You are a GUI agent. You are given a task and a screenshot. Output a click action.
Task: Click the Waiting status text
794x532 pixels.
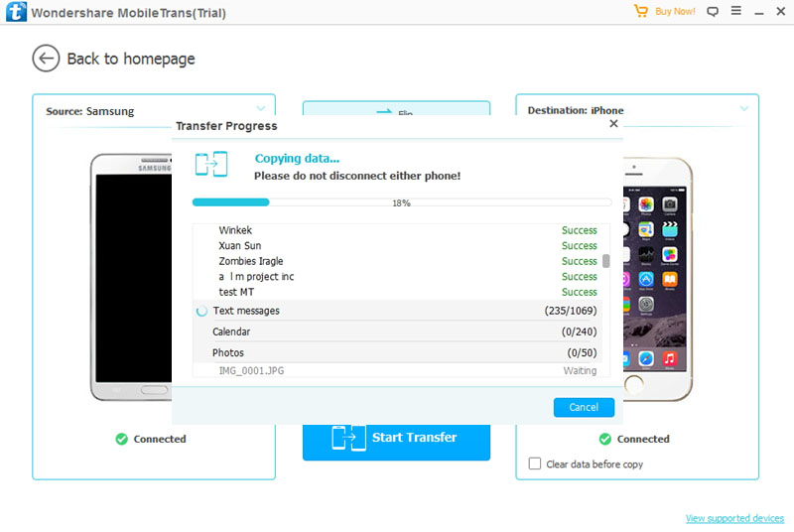pyautogui.click(x=580, y=371)
